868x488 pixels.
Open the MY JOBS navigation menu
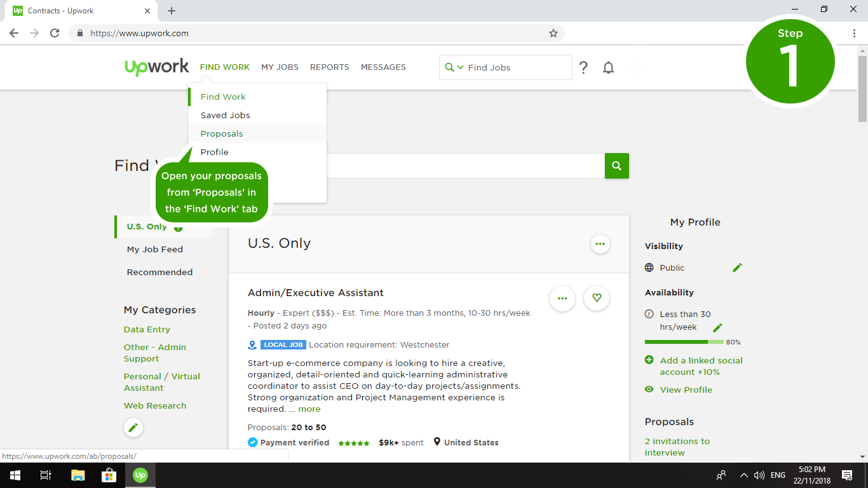pos(280,67)
